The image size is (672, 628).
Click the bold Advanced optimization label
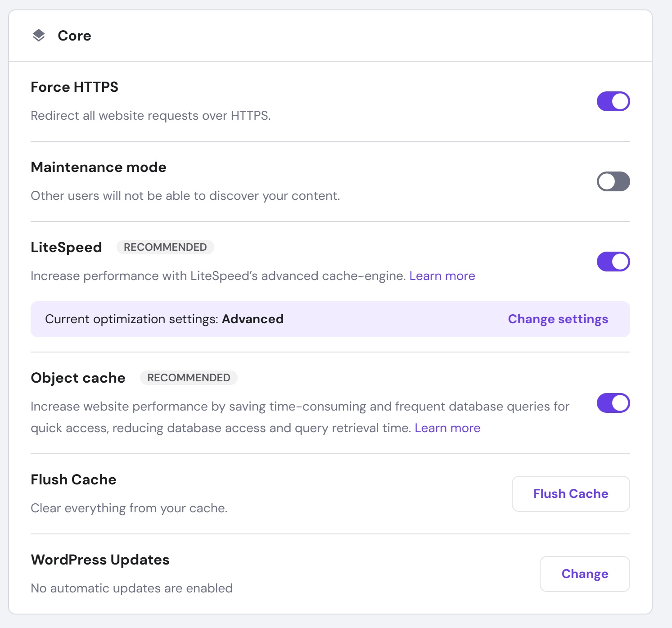[253, 319]
